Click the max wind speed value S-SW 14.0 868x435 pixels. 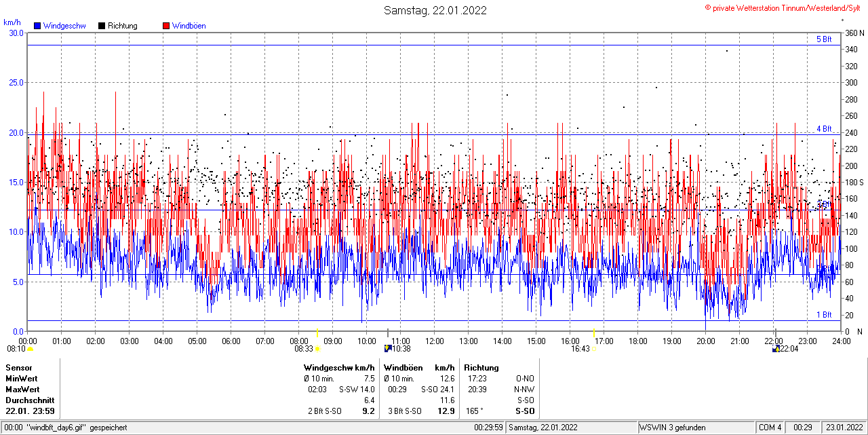(357, 389)
